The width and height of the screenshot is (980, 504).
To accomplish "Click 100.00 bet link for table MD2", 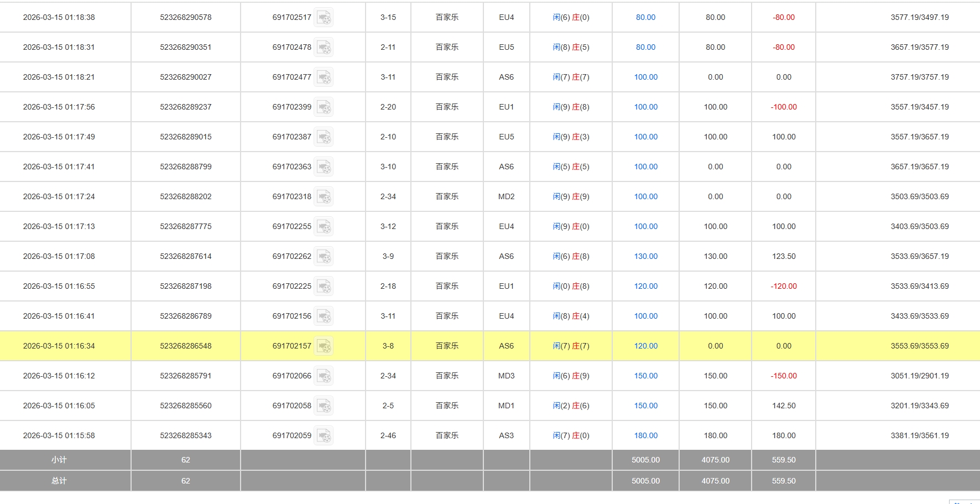I will pos(645,197).
